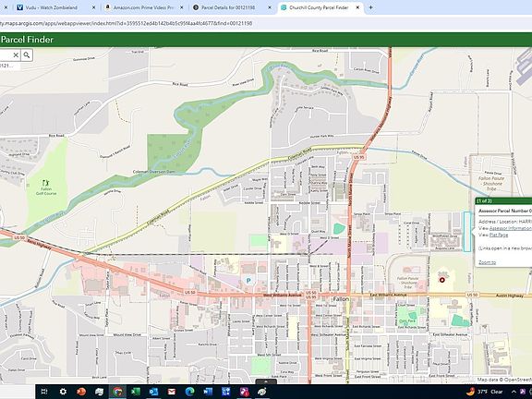
Task: Click the search magnifier button
Action: 27,55
